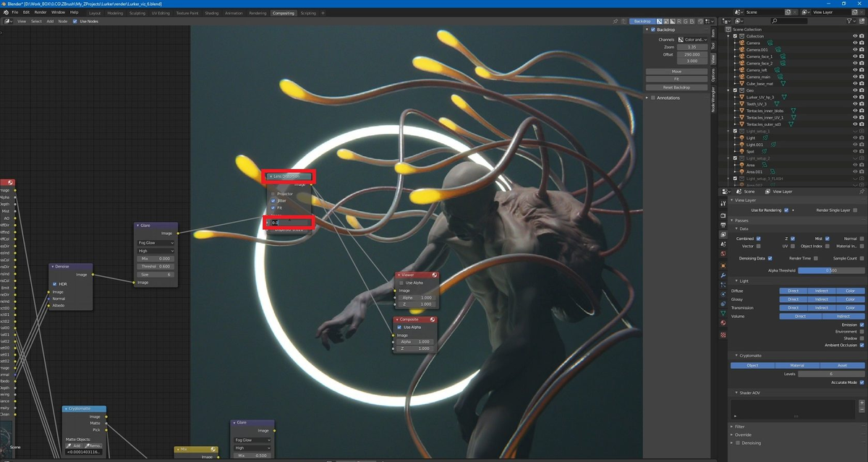This screenshot has height=462, width=868.
Task: Toggle render camera icon for Collection
Action: tap(862, 36)
